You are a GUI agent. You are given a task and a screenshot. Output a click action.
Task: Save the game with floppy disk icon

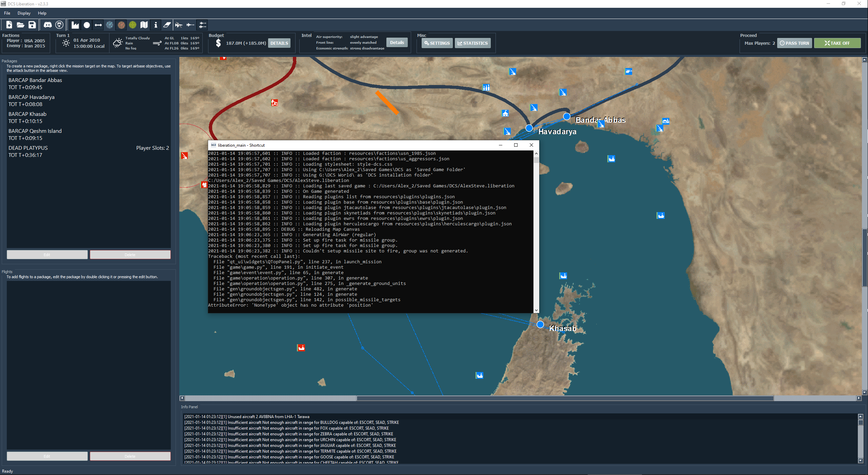click(32, 25)
